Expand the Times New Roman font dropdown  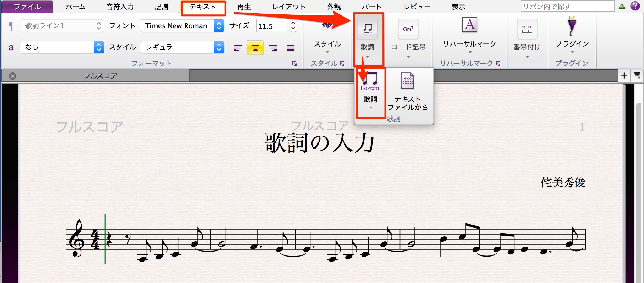pos(219,26)
